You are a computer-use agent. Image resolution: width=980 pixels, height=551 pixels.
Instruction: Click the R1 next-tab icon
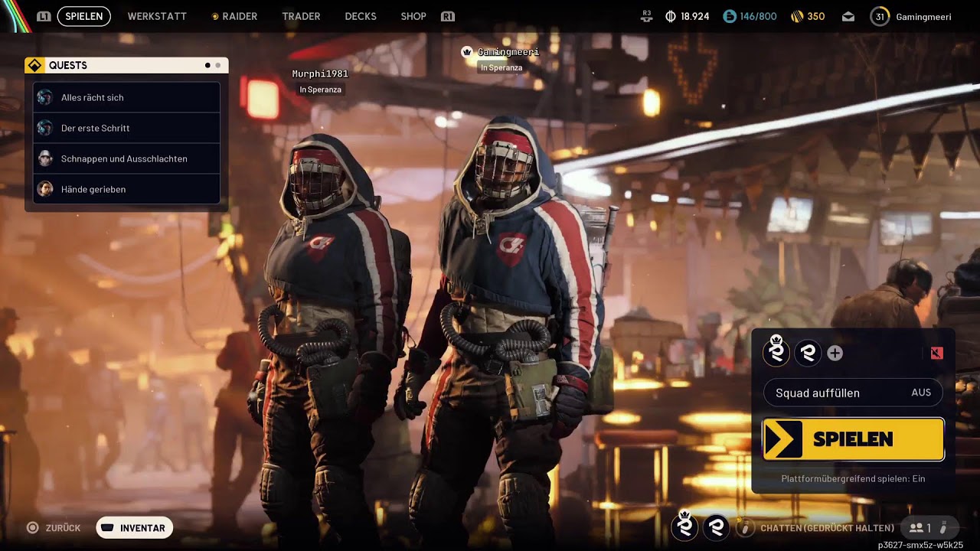448,16
